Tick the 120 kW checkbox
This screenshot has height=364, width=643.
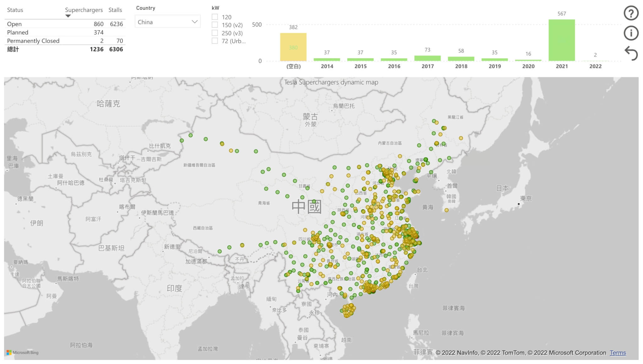[215, 17]
